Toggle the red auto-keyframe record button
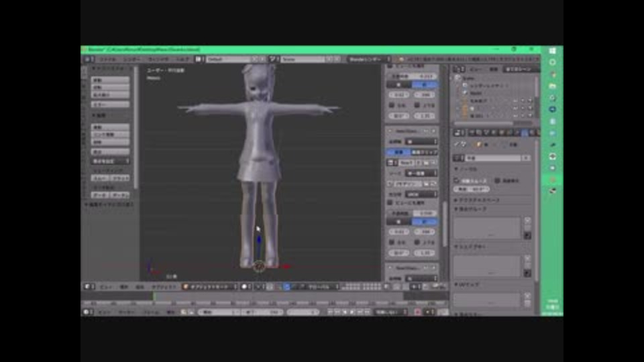 pyautogui.click(x=417, y=312)
